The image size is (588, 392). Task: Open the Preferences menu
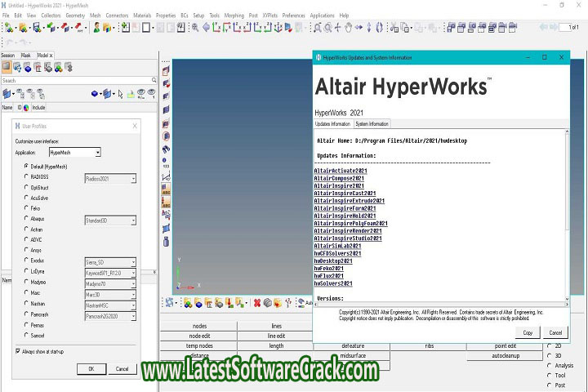[294, 16]
